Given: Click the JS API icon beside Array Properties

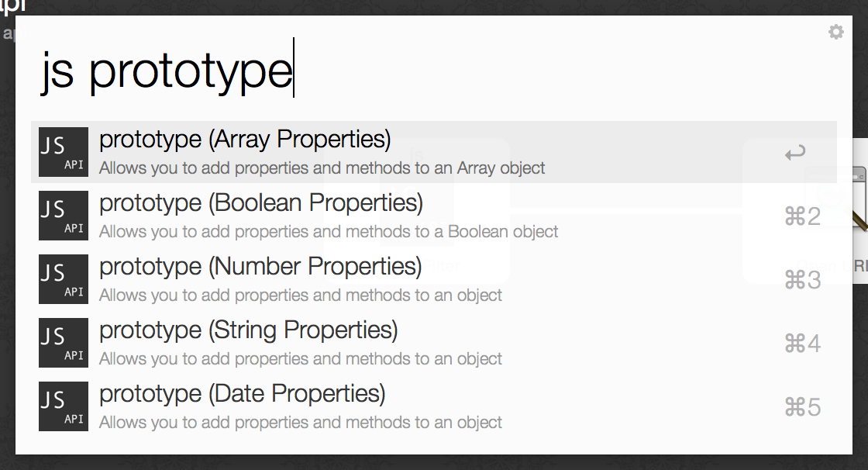Looking at the screenshot, I should coord(64,152).
